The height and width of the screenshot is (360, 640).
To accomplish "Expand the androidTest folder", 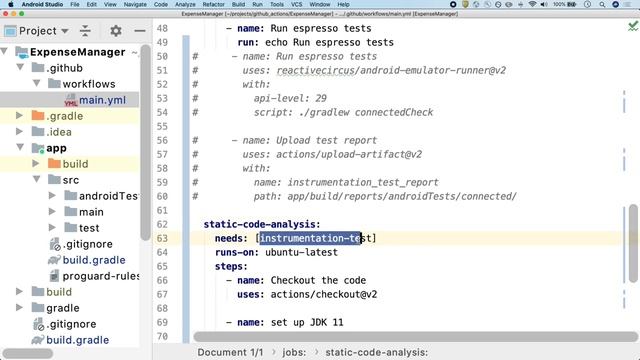I will click(x=52, y=196).
